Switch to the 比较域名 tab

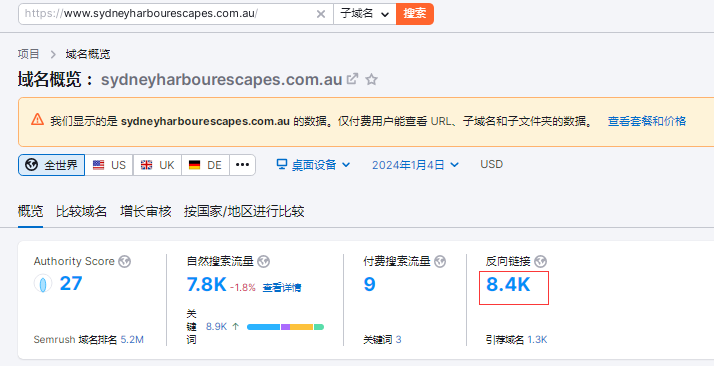(x=82, y=211)
